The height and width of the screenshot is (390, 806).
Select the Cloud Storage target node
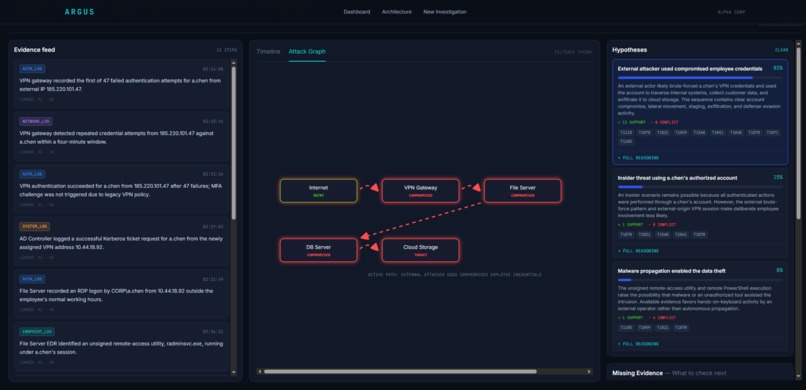pos(420,250)
